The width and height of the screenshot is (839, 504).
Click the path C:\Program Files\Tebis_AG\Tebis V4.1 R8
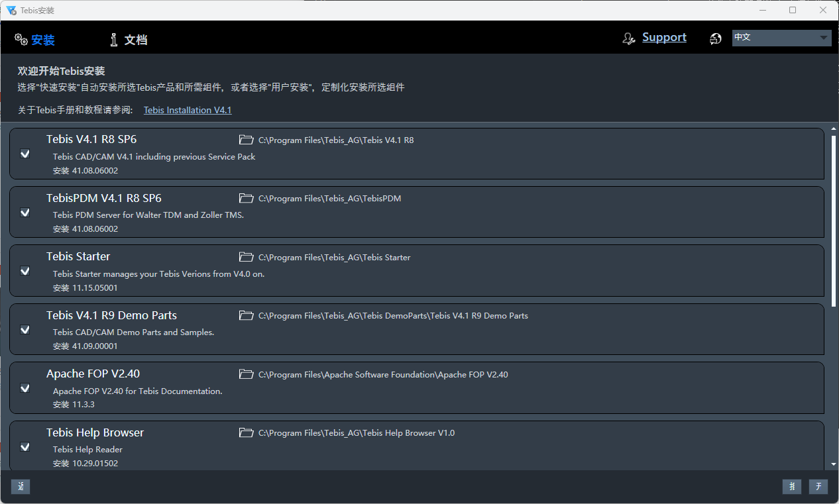[336, 140]
